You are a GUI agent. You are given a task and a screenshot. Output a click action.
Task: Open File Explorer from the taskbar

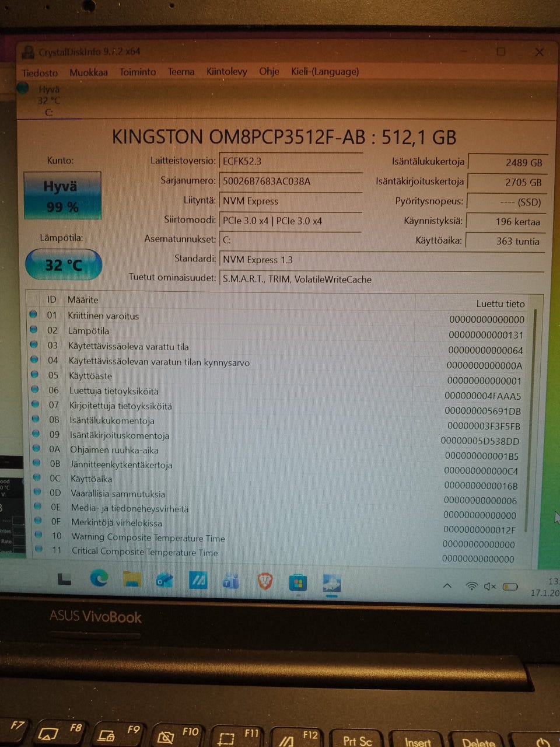coord(132,579)
